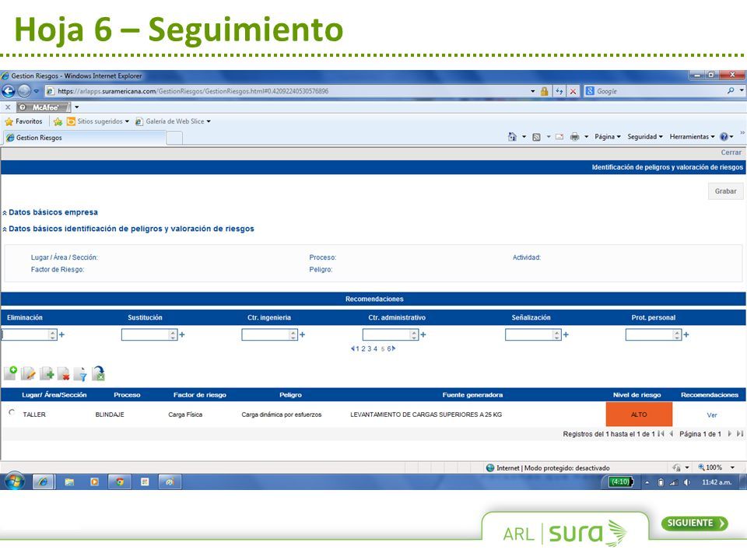Click the next recommendations page arrow after 6
This screenshot has height=560, width=747.
394,348
